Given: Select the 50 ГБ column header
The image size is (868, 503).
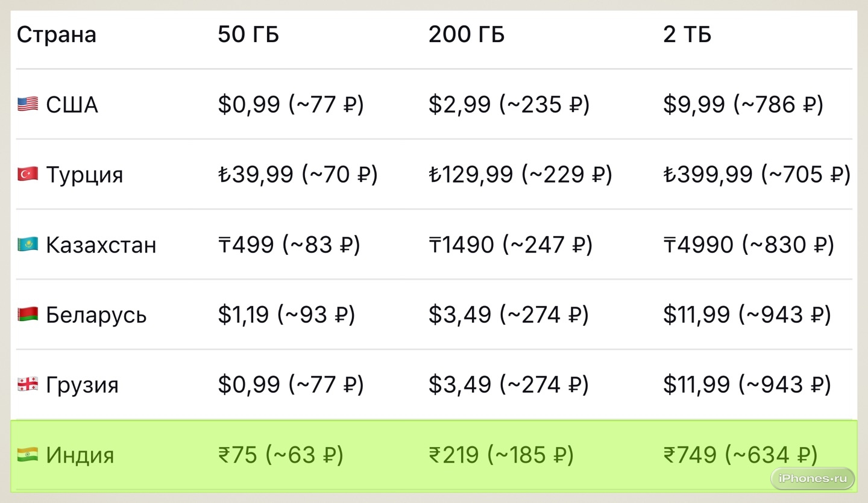Looking at the screenshot, I should click(248, 34).
